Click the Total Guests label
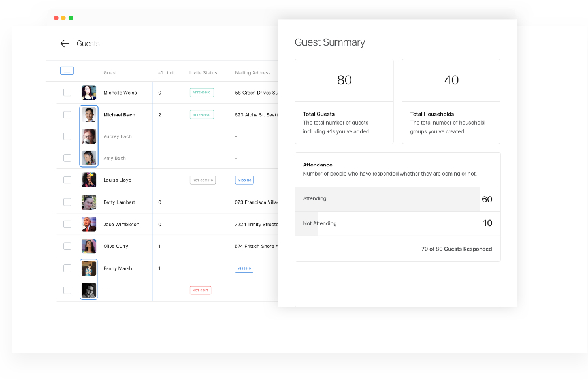The width and height of the screenshot is (588, 380). click(319, 114)
